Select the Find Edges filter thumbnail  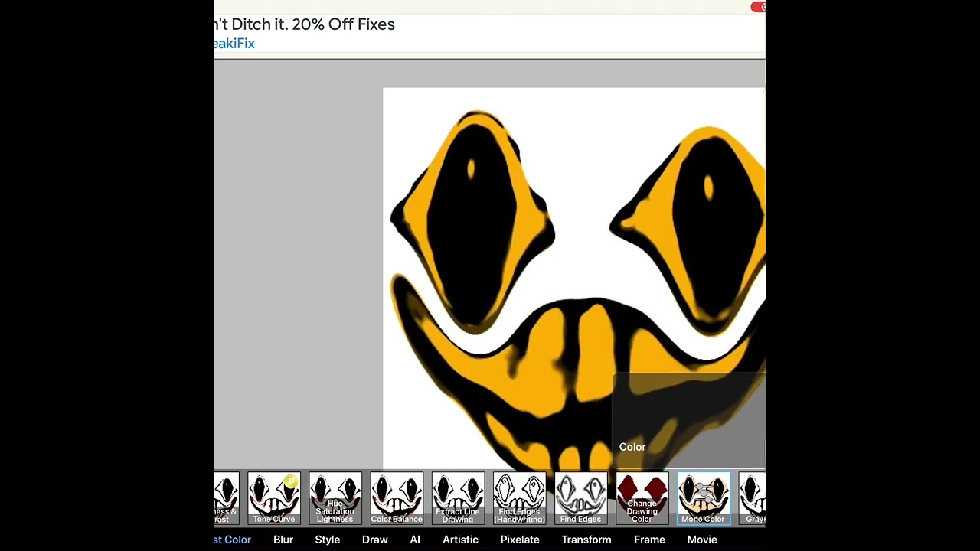click(x=580, y=498)
